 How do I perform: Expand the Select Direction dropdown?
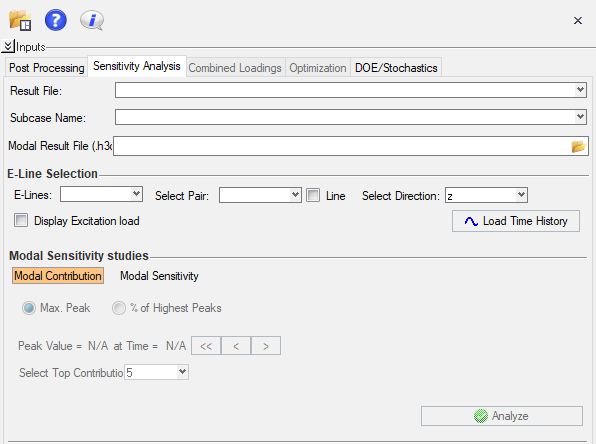(x=486, y=195)
